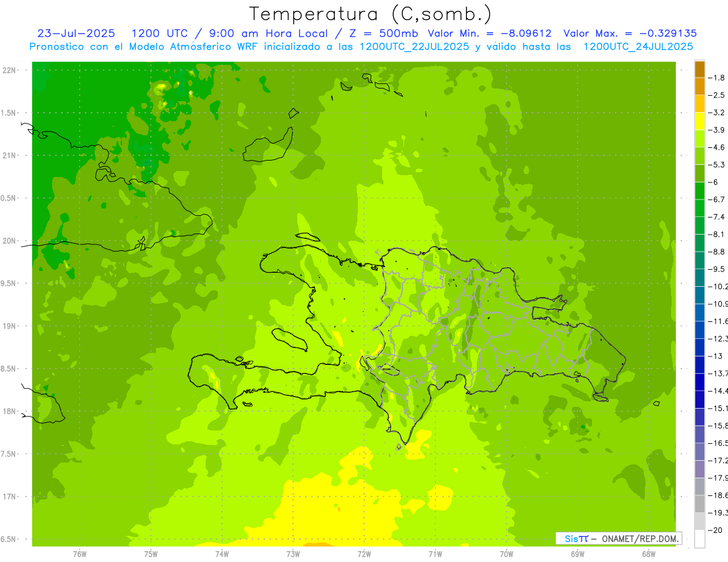
Task: Click the "74W" longitude label
Action: 222,554
